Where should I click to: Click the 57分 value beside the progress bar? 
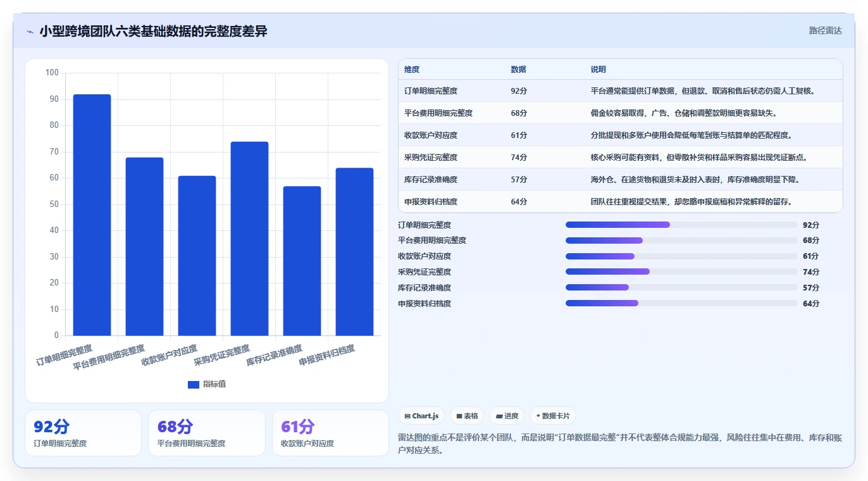point(811,288)
